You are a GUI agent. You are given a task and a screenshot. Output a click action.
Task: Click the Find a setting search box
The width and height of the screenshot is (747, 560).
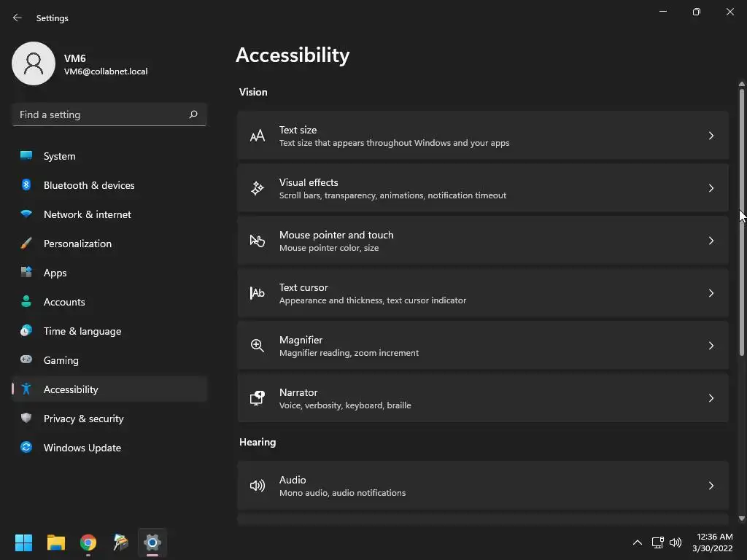pyautogui.click(x=101, y=114)
